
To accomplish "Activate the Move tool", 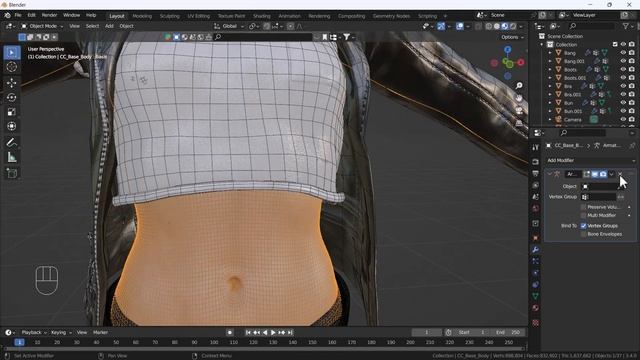I will point(11,83).
